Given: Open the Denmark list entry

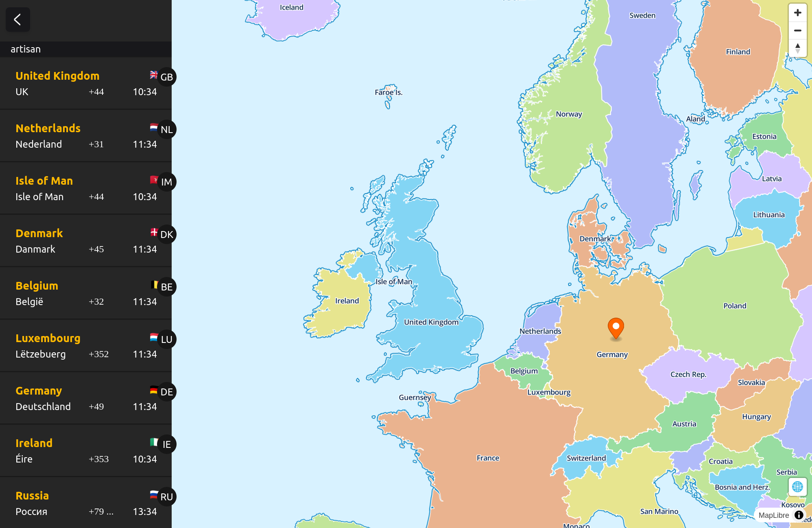Looking at the screenshot, I should point(85,241).
